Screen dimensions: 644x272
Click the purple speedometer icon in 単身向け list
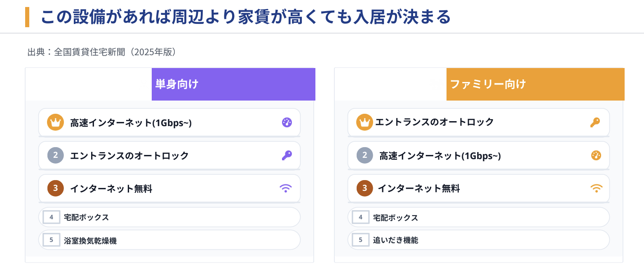[x=287, y=122]
